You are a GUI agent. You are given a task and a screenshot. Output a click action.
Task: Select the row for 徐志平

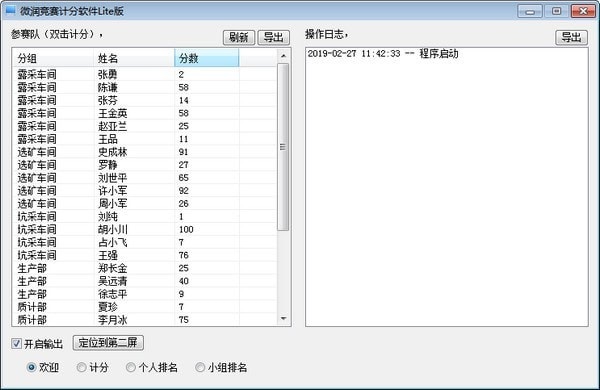[145, 294]
